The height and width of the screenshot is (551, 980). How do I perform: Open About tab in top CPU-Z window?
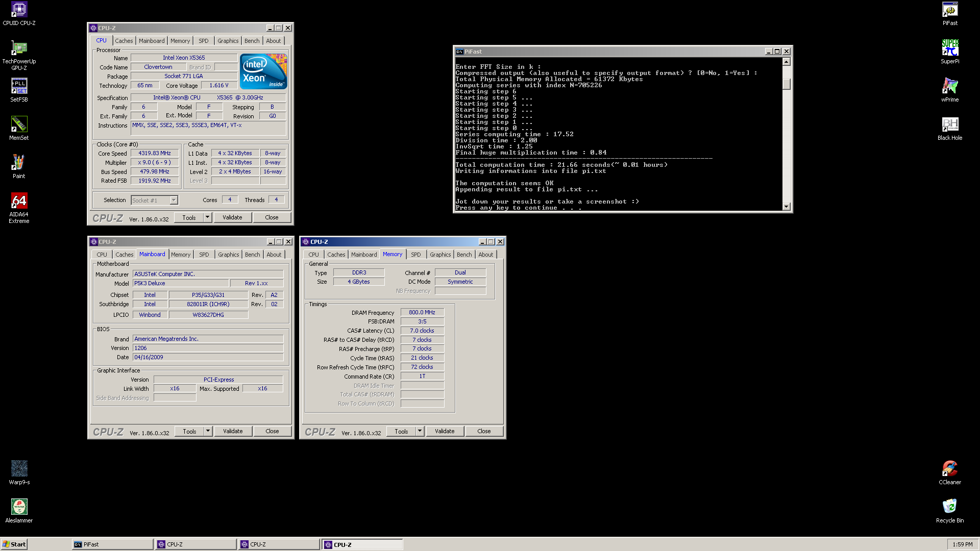274,41
